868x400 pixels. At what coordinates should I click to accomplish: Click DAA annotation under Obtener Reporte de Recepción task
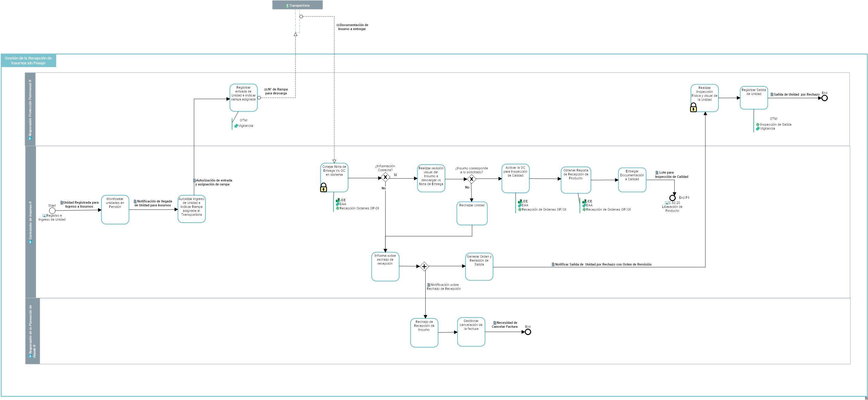pyautogui.click(x=587, y=205)
